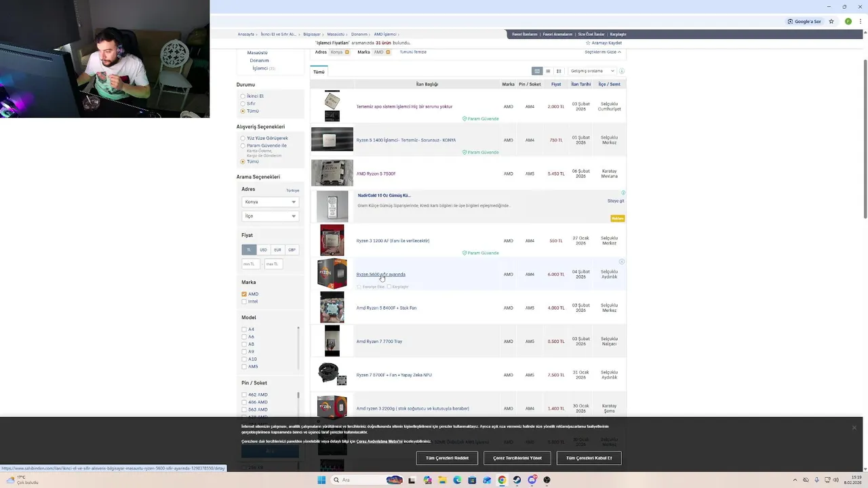This screenshot has height=488, width=868.
Task: Select the Yüz Yüze Görüşerek option
Action: 243,138
